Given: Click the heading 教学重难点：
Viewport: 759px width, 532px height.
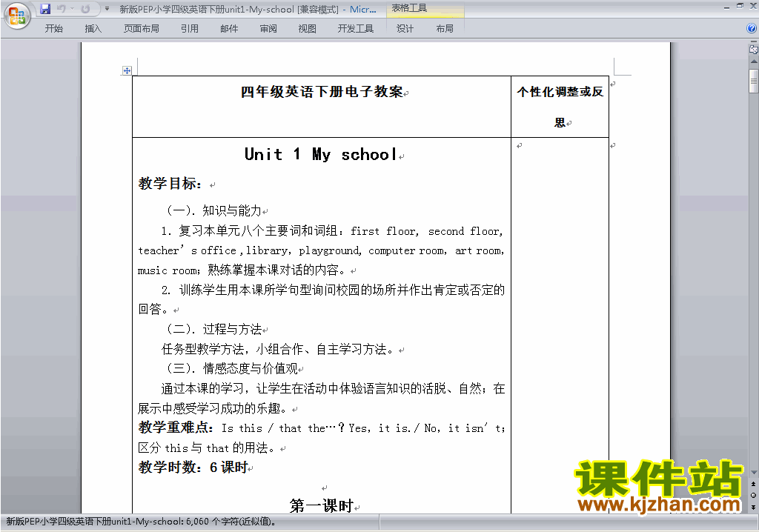Looking at the screenshot, I should coord(176,428).
